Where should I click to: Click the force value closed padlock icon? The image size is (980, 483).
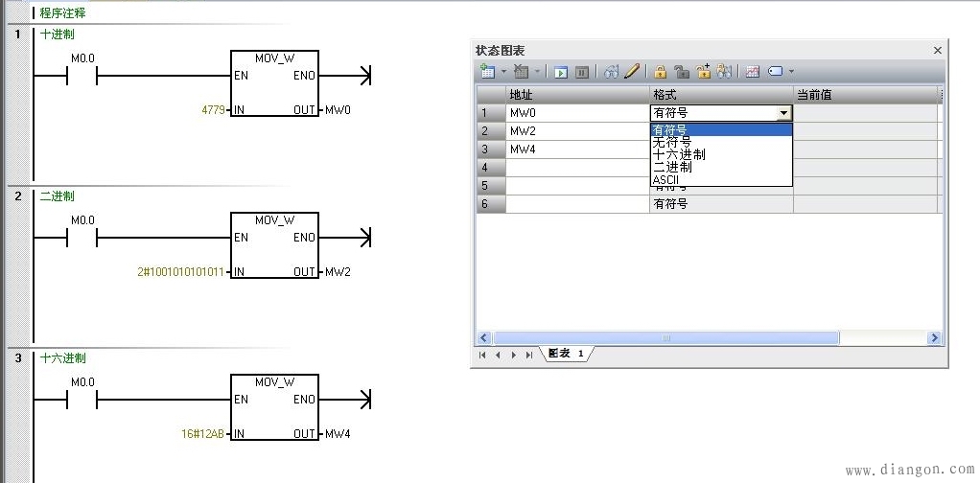coord(661,72)
